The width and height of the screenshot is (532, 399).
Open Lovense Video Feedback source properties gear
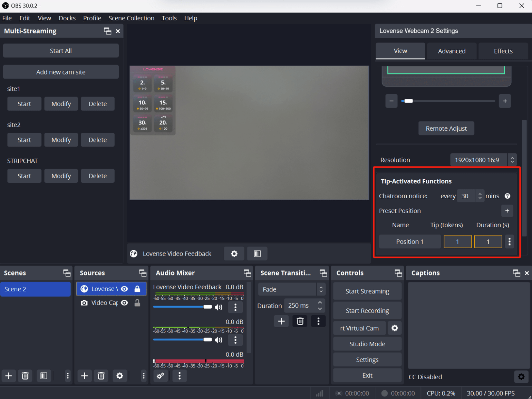point(234,254)
